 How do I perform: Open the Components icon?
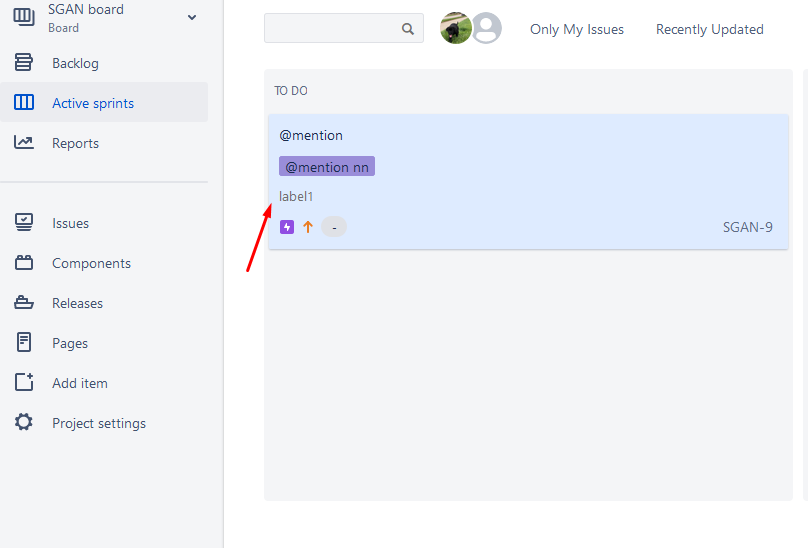click(x=24, y=262)
